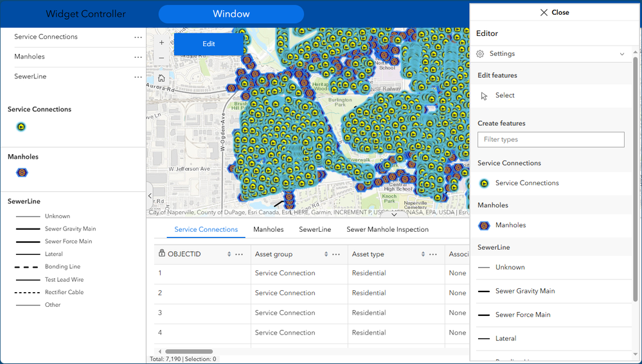Select the Sewer Force Main template

click(x=555, y=315)
